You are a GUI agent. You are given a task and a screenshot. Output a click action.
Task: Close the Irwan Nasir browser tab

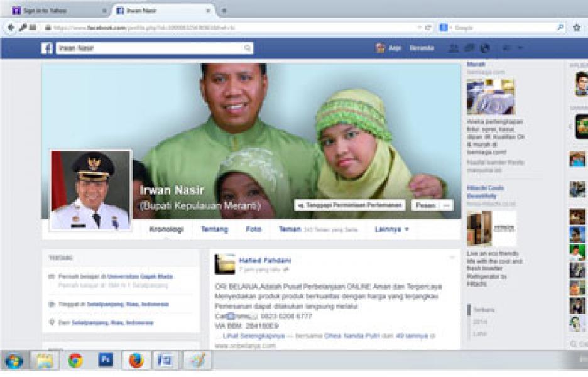[208, 11]
